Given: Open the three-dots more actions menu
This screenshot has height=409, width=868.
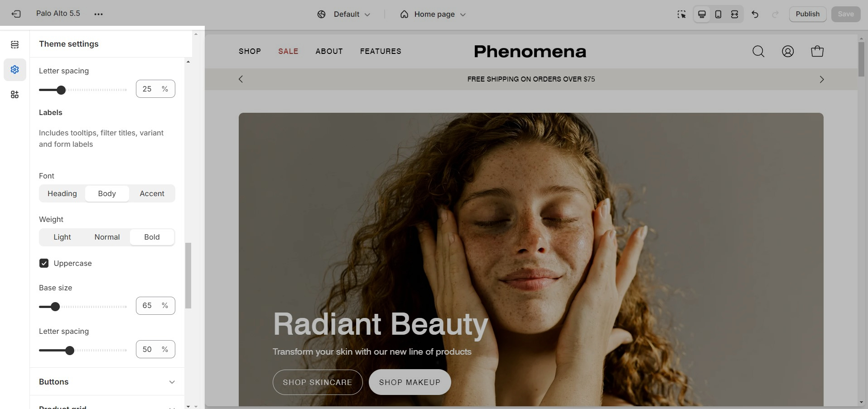Looking at the screenshot, I should click(98, 14).
